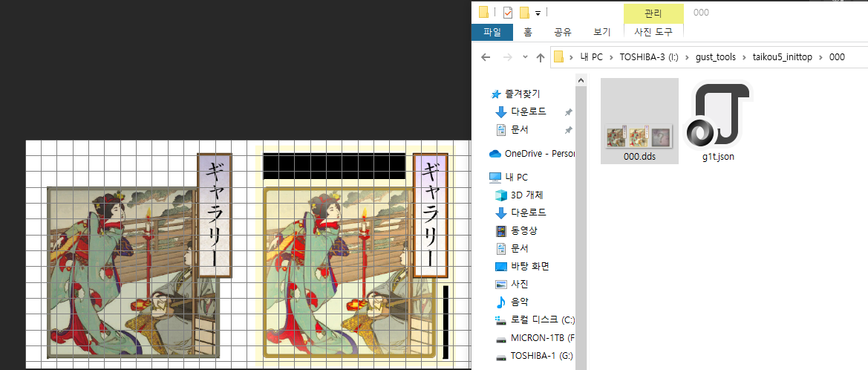Go back with the Back arrow
The height and width of the screenshot is (370, 868).
click(x=486, y=57)
